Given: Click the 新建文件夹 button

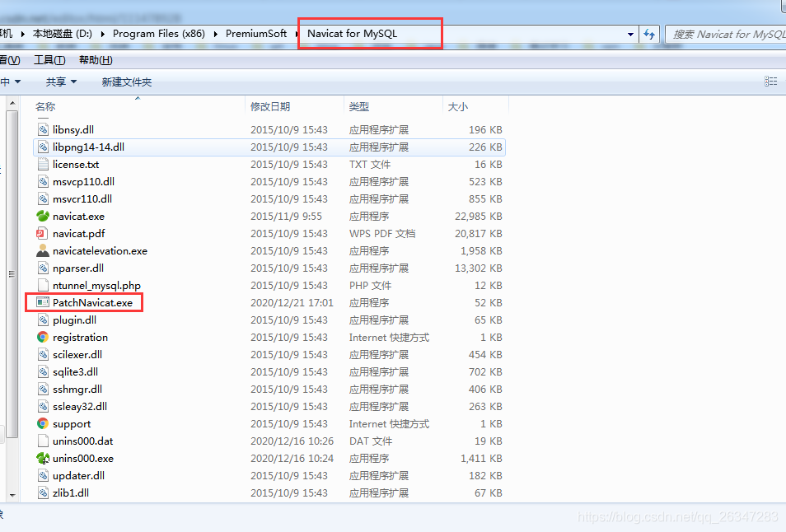Looking at the screenshot, I should pos(126,82).
